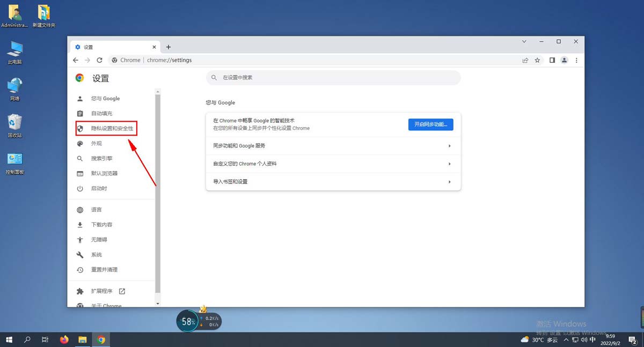Open the 自动填充 settings section
Screen dimensions: 644x347
pyautogui.click(x=101, y=114)
